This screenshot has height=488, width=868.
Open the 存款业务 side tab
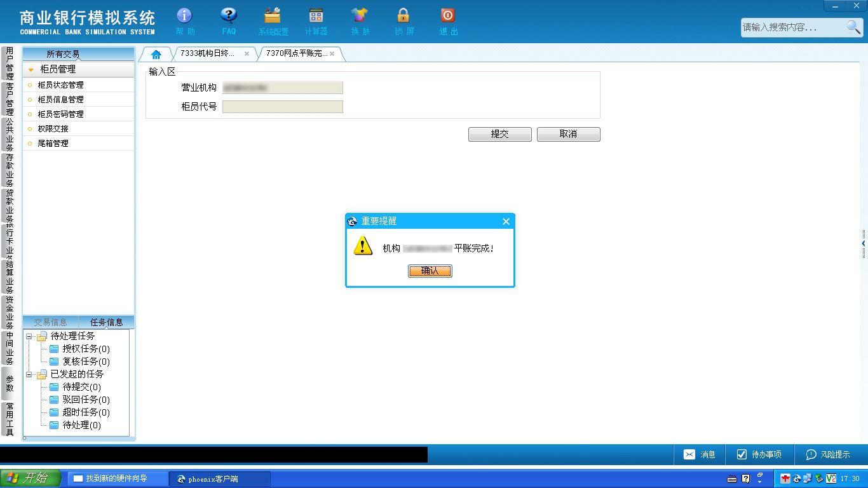(9, 170)
